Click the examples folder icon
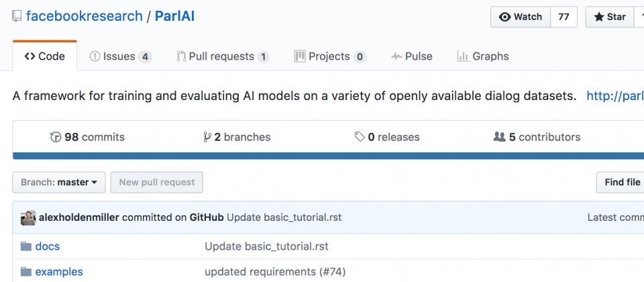Screen dimensions: 644x282 [x=26, y=272]
